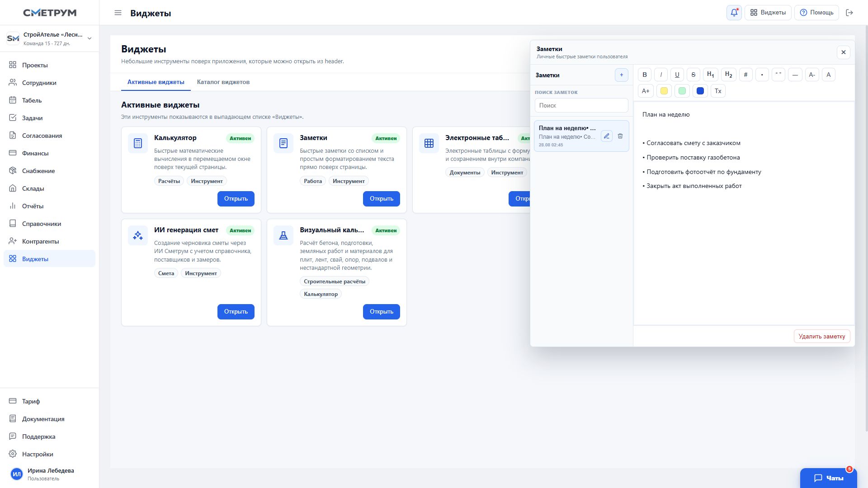Open the Помощь help menu
The image size is (868, 488).
(817, 13)
